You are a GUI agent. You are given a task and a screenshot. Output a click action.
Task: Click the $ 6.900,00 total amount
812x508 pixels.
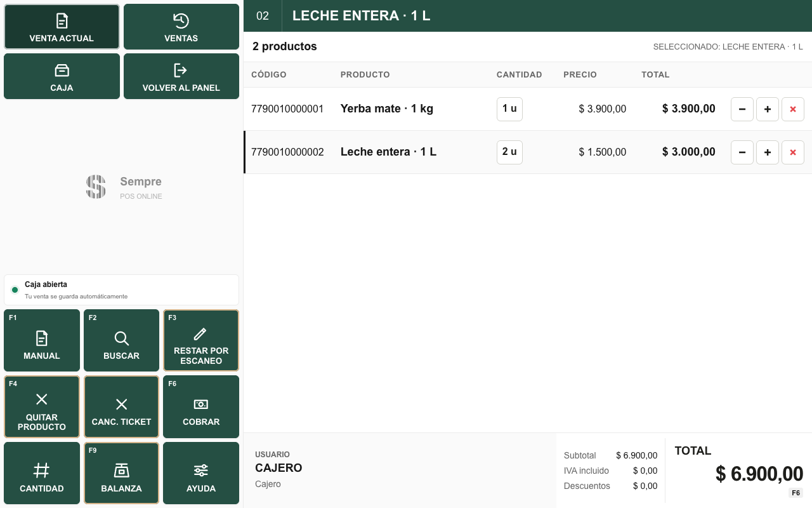click(759, 474)
